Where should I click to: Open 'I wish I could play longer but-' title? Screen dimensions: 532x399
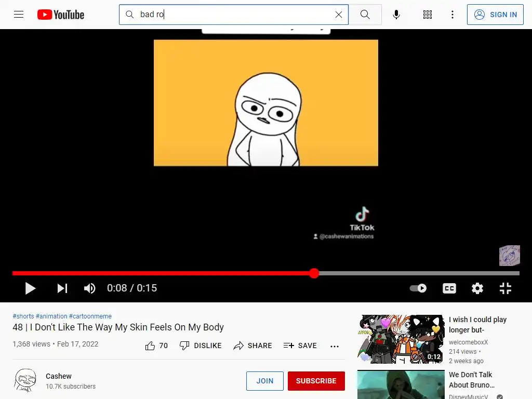coord(478,325)
